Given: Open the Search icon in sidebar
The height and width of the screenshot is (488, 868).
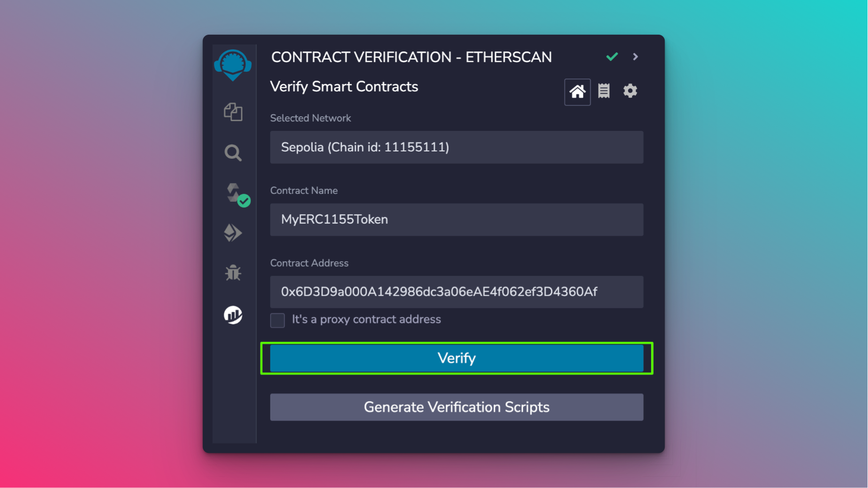Looking at the screenshot, I should [233, 153].
